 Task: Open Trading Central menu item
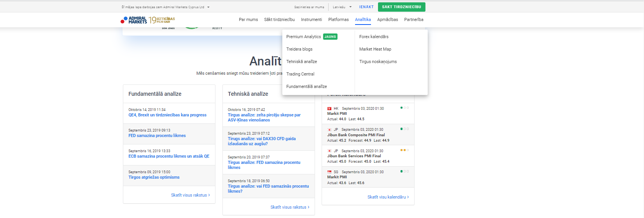pos(300,74)
